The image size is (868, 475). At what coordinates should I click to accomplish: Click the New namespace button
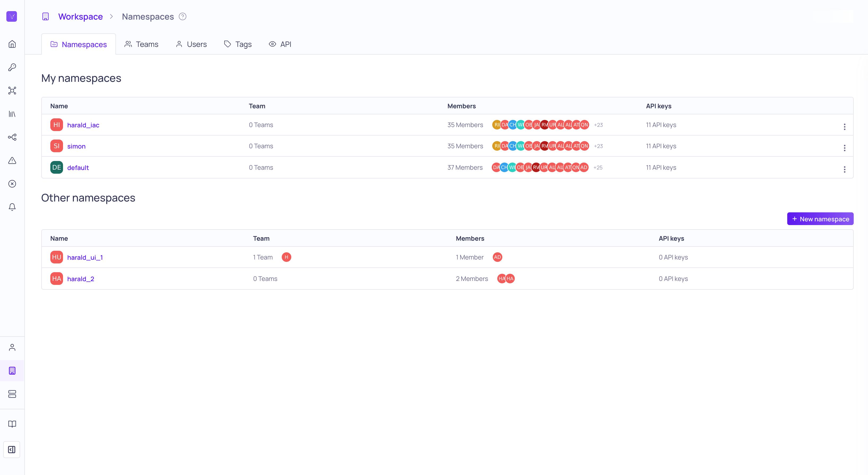(x=820, y=219)
